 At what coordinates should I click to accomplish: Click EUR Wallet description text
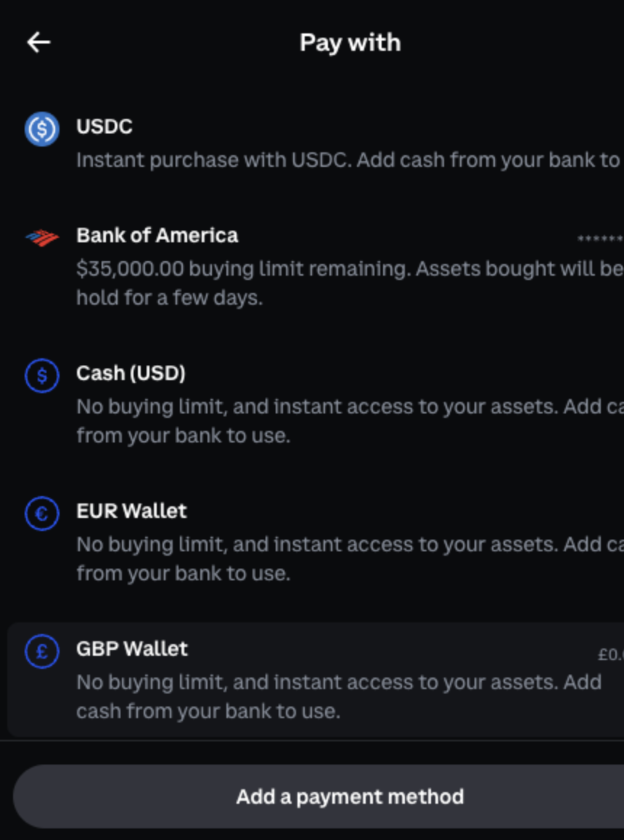coord(350,559)
